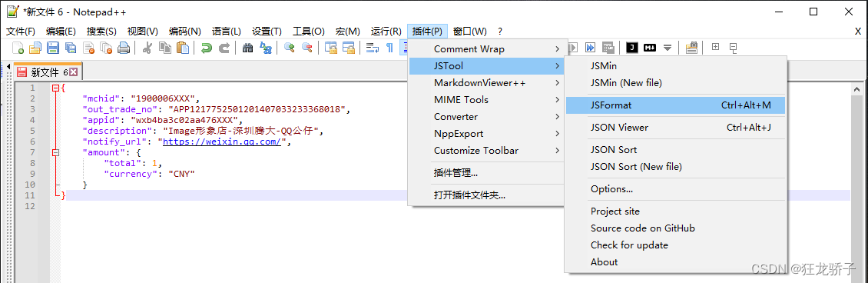This screenshot has height=283, width=868.
Task: Copy selection using toolbar icon
Action: [x=165, y=48]
